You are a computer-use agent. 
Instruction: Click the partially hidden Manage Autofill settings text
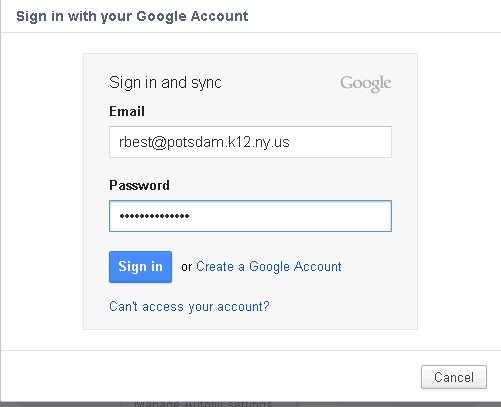pos(203,404)
